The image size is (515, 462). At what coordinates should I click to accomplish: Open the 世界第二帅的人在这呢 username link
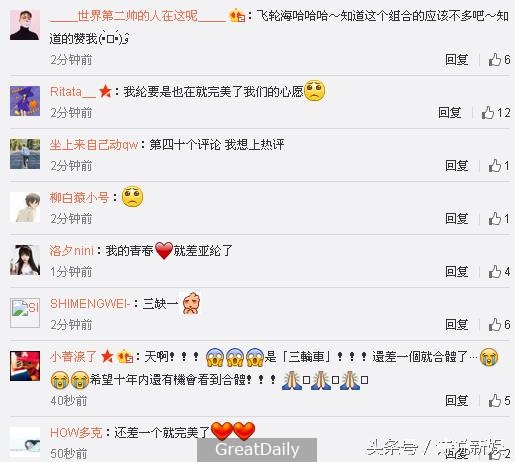(138, 16)
